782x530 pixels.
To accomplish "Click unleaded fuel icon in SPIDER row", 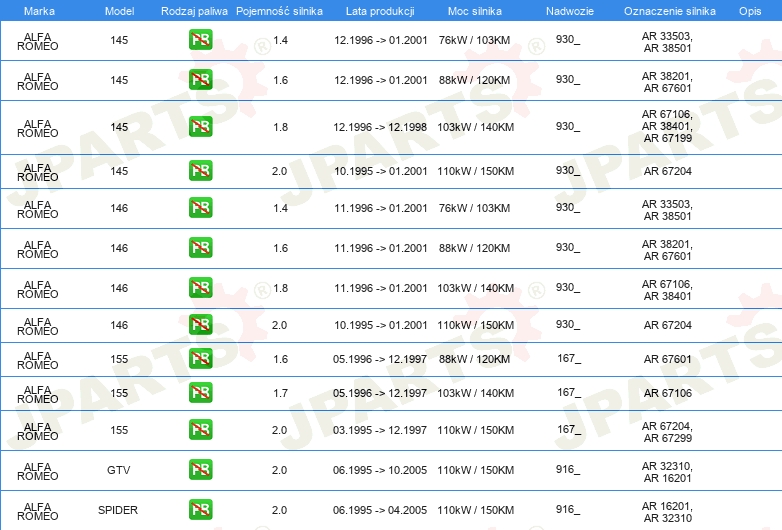I will tap(200, 510).
